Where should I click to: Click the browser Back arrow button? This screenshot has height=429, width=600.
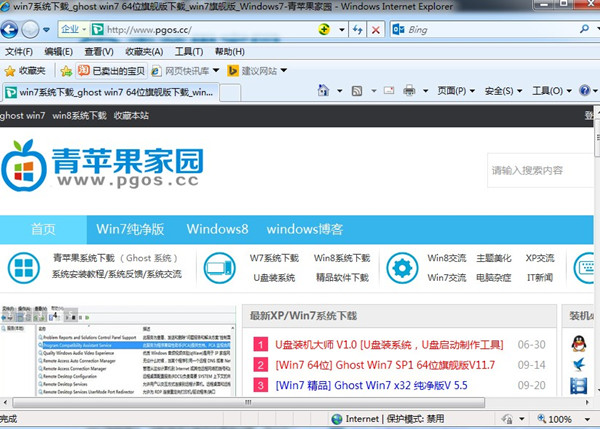pyautogui.click(x=9, y=29)
